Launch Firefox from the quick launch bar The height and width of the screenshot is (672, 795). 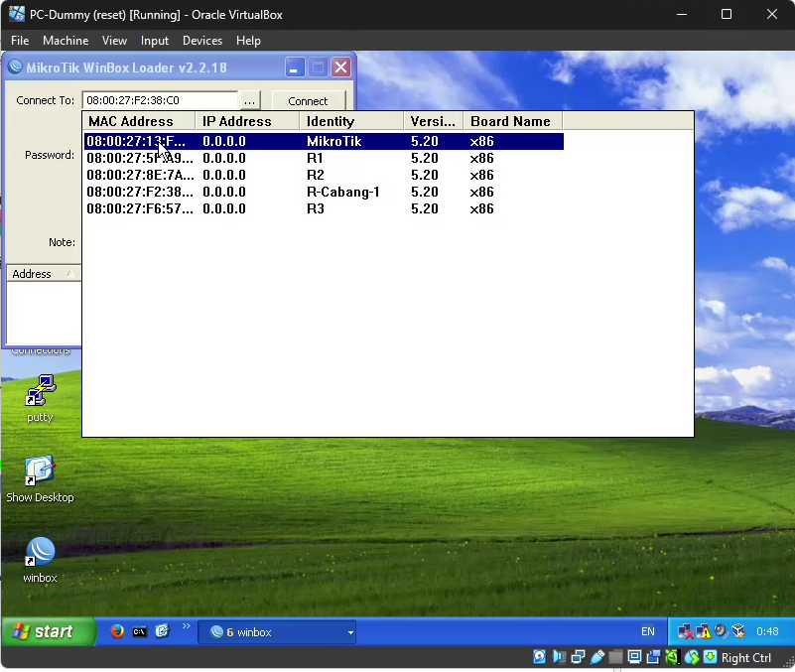click(117, 631)
